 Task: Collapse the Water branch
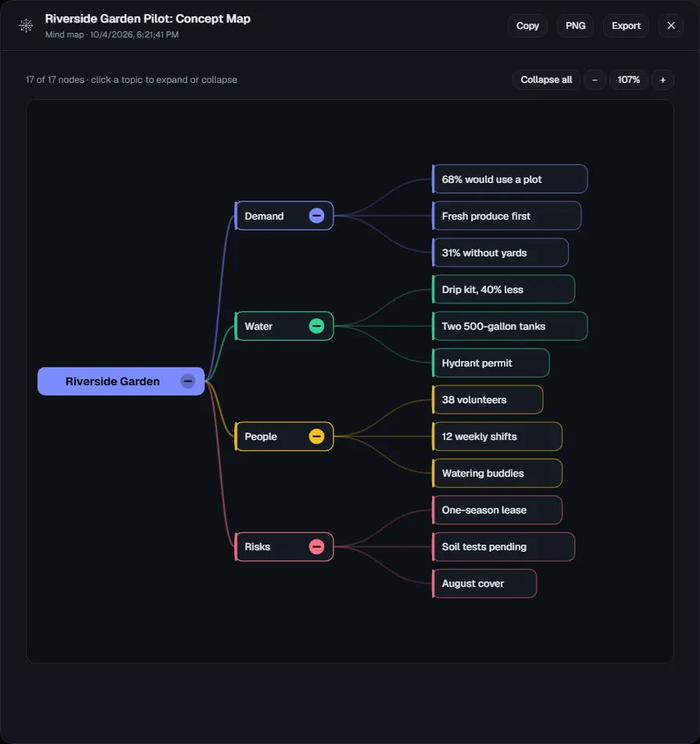[x=317, y=326]
